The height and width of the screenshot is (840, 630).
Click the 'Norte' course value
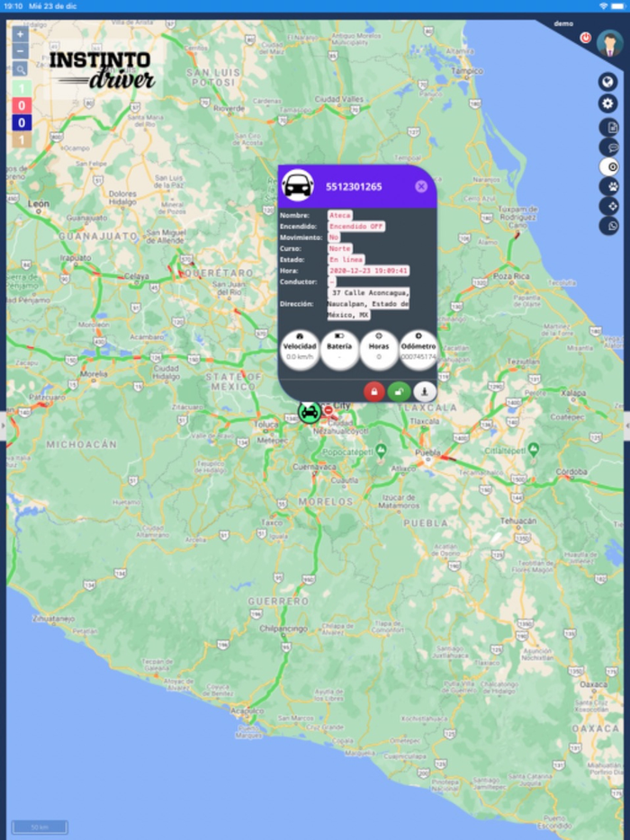tap(340, 248)
